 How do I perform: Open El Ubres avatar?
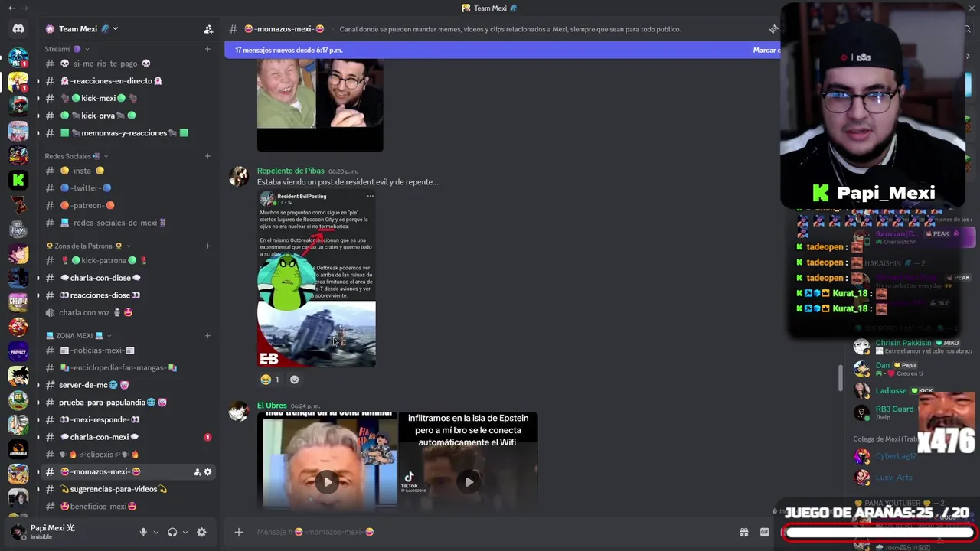coord(239,411)
